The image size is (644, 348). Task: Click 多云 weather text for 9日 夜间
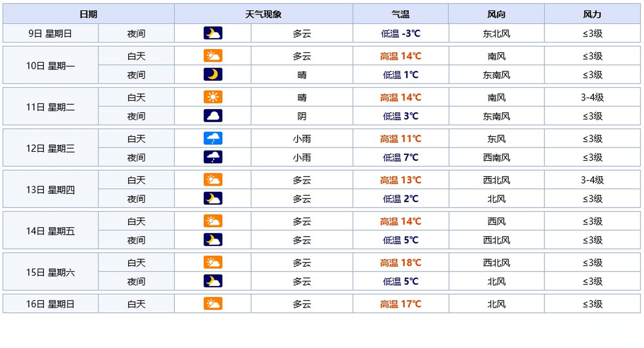(x=302, y=33)
